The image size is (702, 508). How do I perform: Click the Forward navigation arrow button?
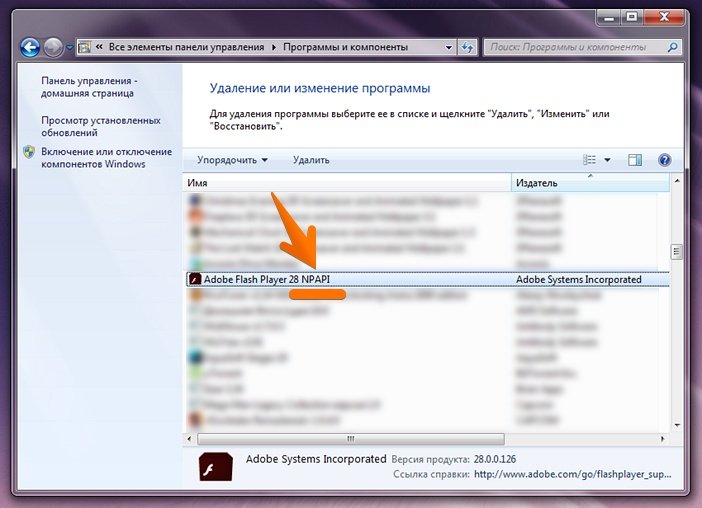53,47
